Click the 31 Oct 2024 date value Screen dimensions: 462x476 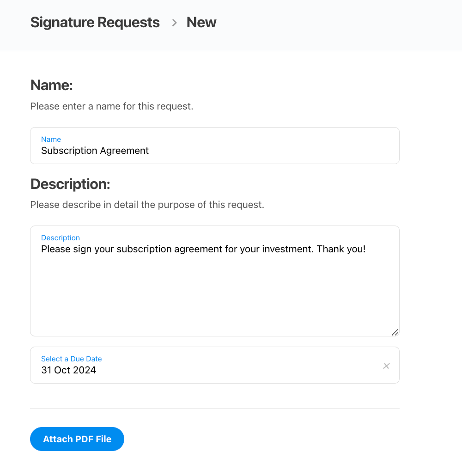point(68,370)
